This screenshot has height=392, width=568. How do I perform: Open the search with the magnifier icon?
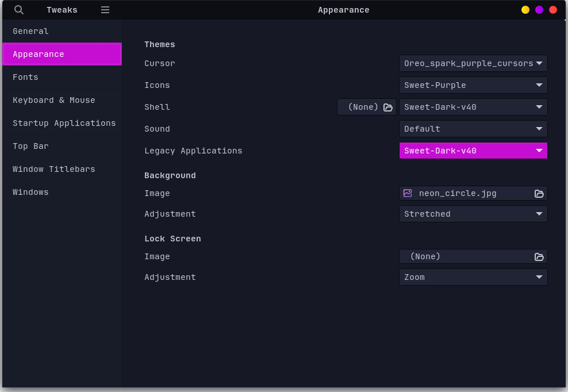(x=18, y=10)
